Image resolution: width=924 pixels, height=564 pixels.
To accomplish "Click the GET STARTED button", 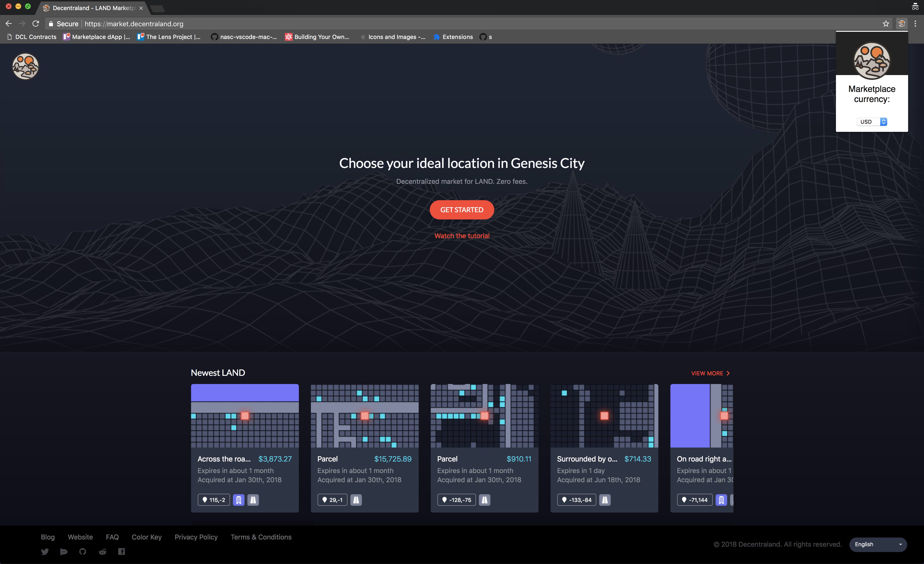I will (462, 210).
